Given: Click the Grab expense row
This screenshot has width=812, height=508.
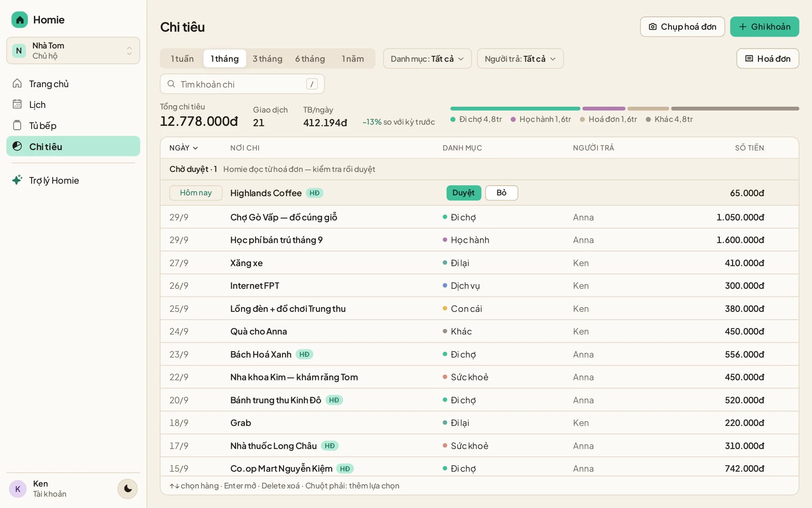Looking at the screenshot, I should click(x=479, y=423).
